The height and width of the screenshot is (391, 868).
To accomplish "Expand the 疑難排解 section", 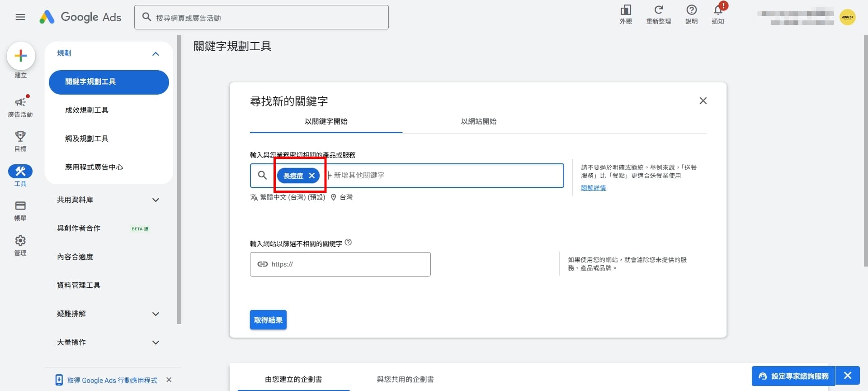I will coord(156,314).
